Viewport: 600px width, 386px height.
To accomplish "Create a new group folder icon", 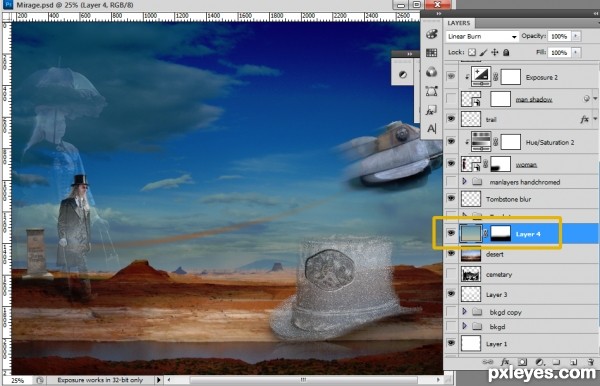I will pos(556,362).
